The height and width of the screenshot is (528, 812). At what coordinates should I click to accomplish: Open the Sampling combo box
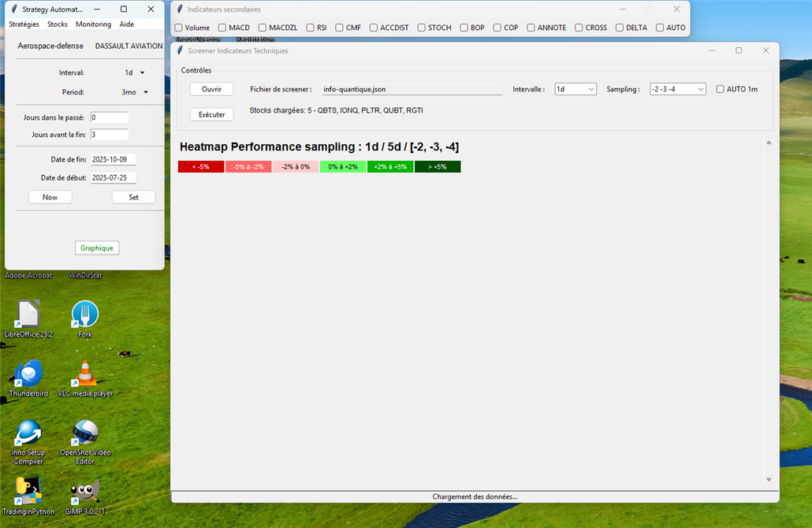tap(677, 89)
